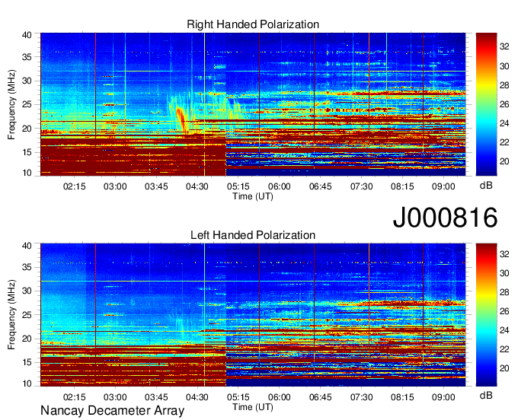Click the right-handed polarization spectrogram image
Image resolution: width=518 pixels, height=420 pixels.
coord(253,104)
